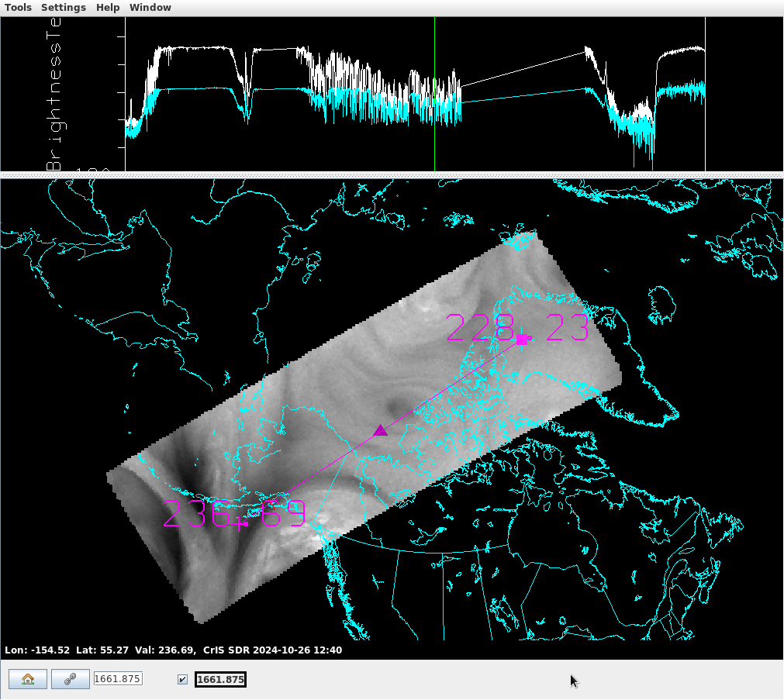Open the Settings menu
This screenshot has height=700, width=784.
coord(64,7)
